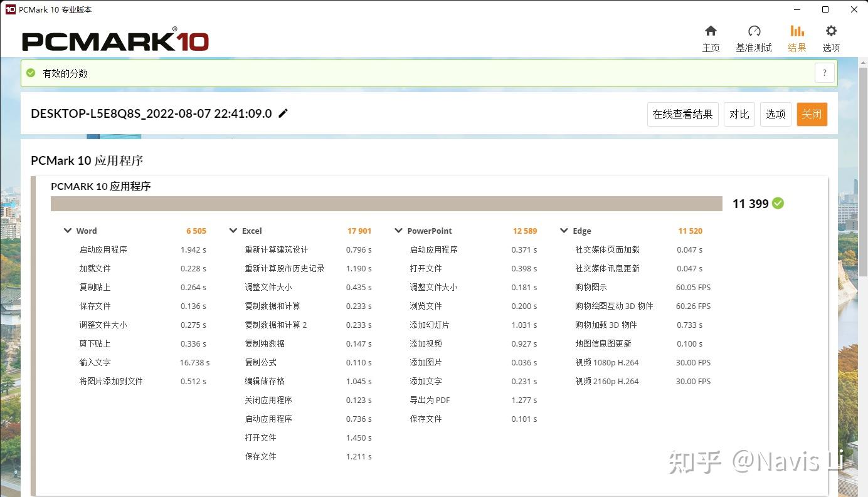The image size is (868, 497).
Task: Click the 有效的分数 message text
Action: [65, 73]
